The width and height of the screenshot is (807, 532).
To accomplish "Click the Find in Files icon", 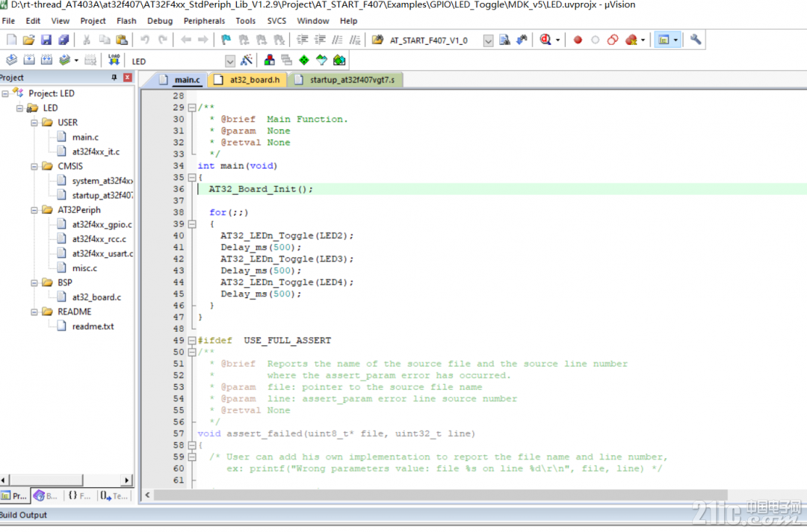I will click(378, 40).
